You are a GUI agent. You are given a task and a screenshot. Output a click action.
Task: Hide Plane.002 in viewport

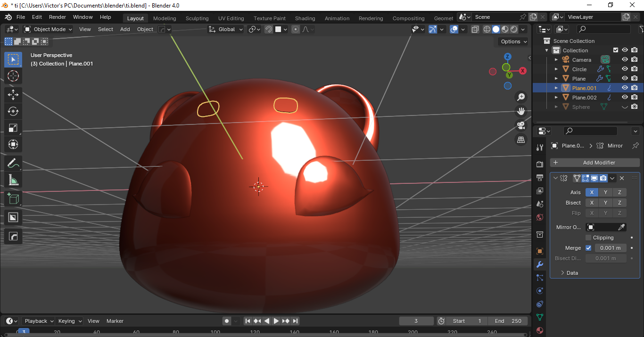pos(625,98)
